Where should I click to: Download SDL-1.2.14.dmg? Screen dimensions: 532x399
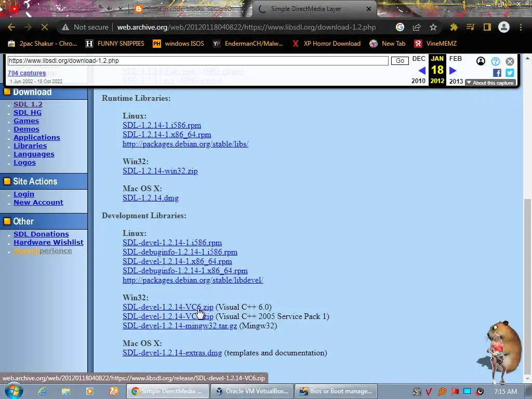(151, 198)
